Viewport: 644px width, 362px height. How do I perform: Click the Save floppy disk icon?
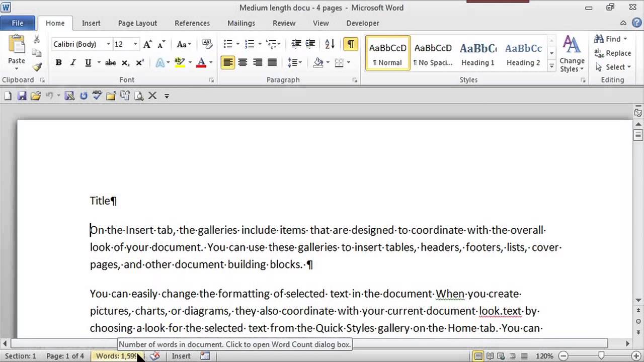(x=22, y=96)
